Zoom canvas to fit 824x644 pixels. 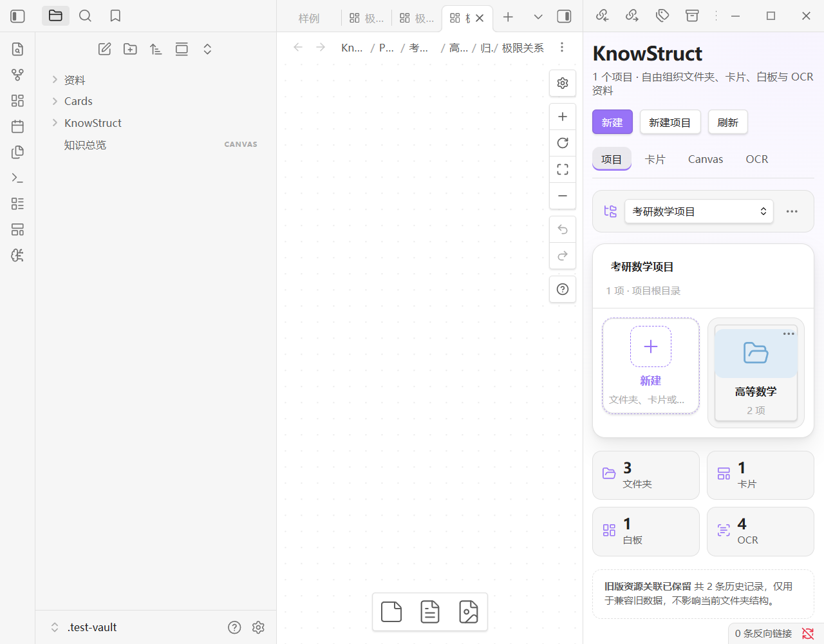(x=563, y=169)
